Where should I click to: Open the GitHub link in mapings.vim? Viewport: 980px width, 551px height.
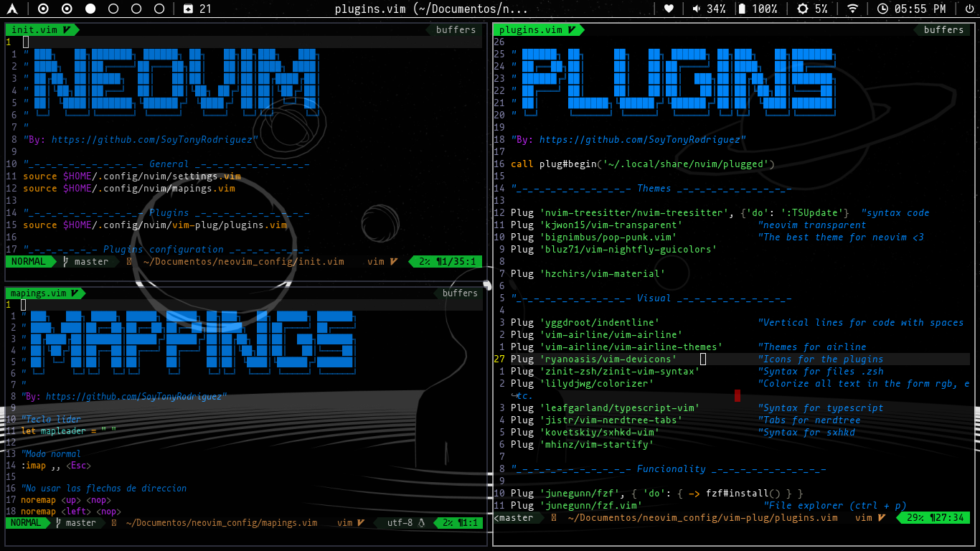click(x=136, y=396)
